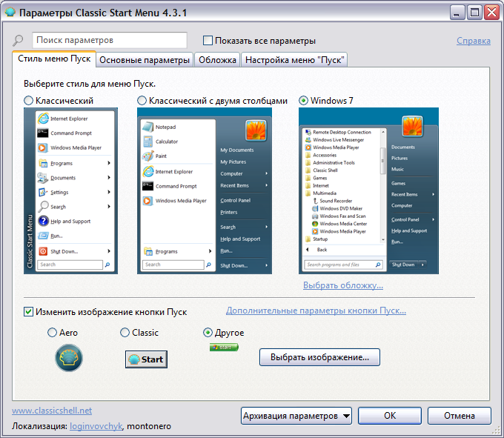
Task: Click the Aero round shell button image
Action: (69, 358)
